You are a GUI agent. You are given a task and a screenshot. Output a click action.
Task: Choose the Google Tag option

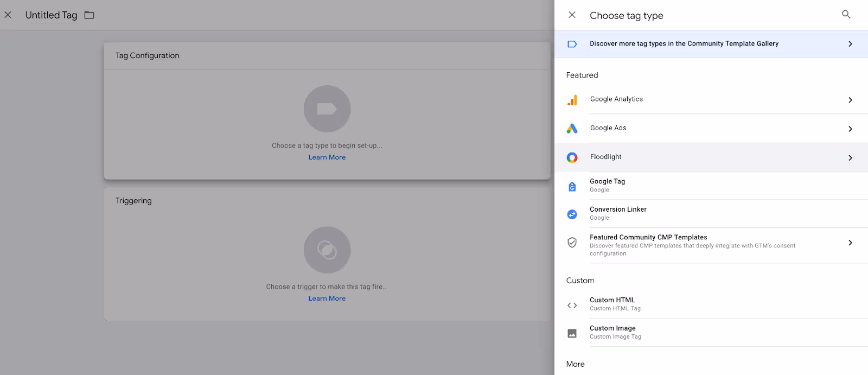[711, 186]
